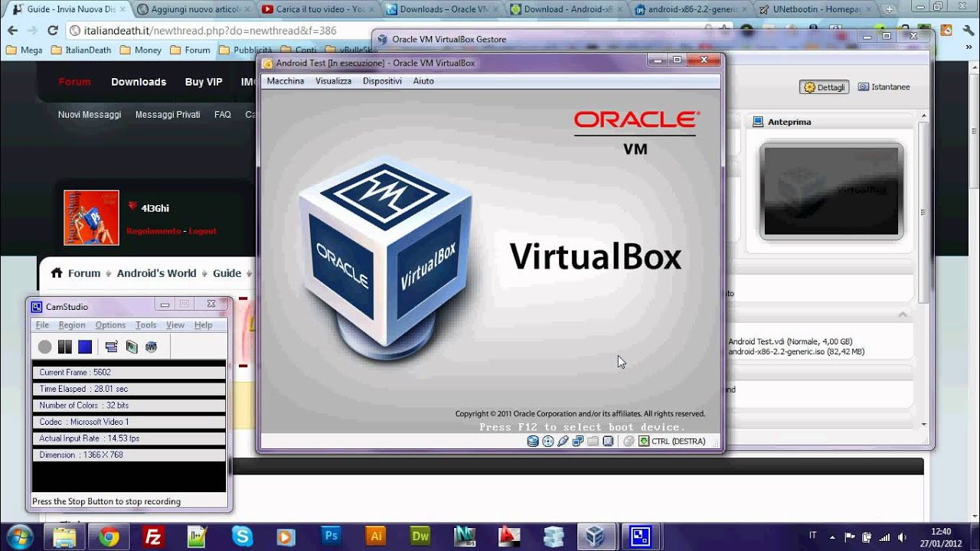Click the home icon in forum breadcrumb
The image size is (980, 551).
[57, 273]
